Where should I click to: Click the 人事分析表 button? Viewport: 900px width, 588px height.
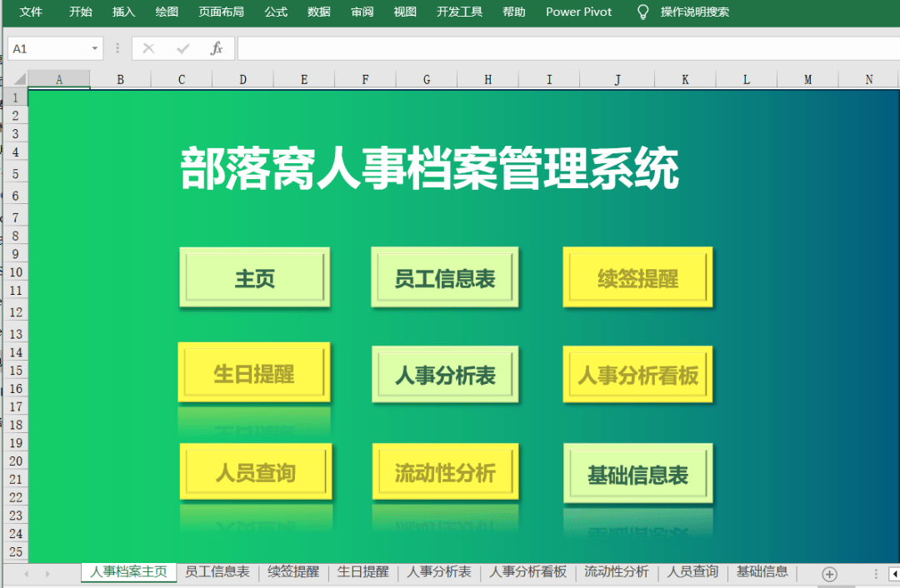coord(445,376)
